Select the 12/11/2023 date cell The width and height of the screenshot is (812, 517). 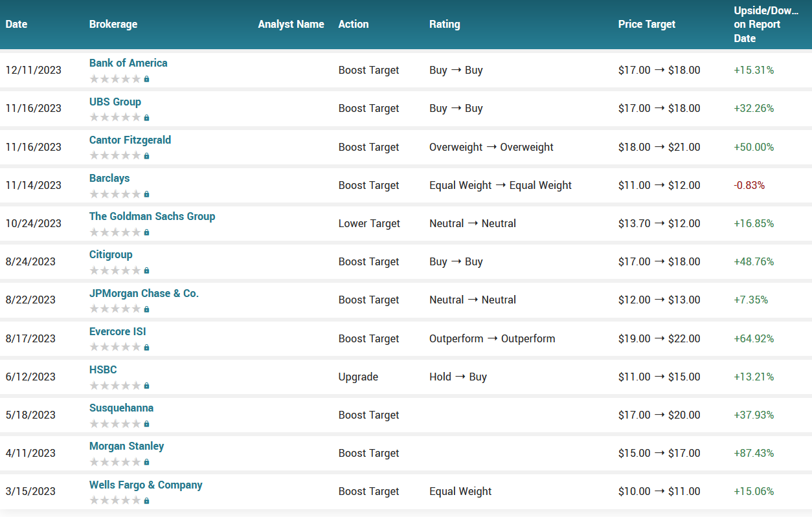coord(34,70)
